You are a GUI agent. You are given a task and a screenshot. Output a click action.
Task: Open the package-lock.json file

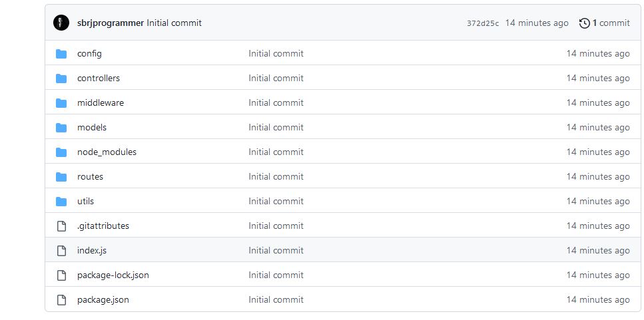[113, 275]
